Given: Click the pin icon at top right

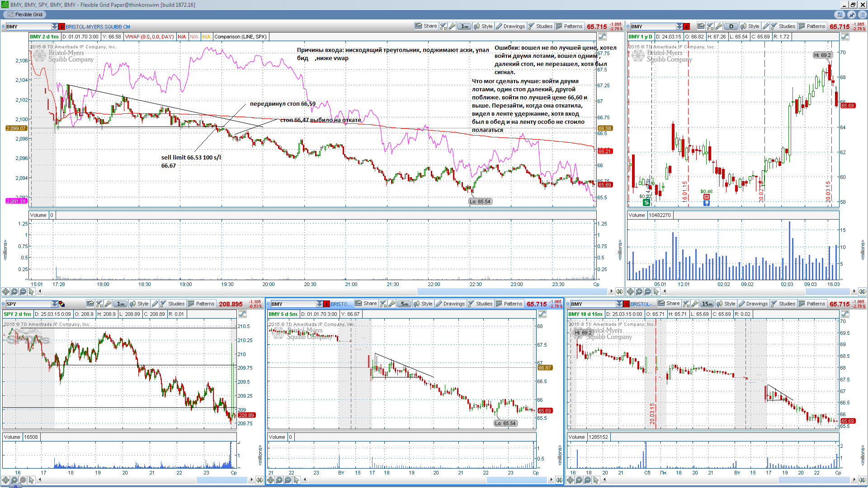Looking at the screenshot, I should [x=851, y=14].
